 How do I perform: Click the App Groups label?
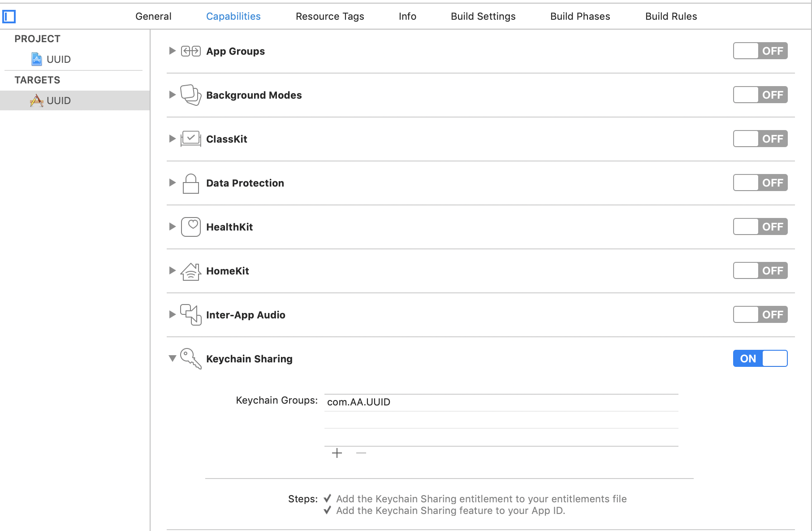coord(235,51)
